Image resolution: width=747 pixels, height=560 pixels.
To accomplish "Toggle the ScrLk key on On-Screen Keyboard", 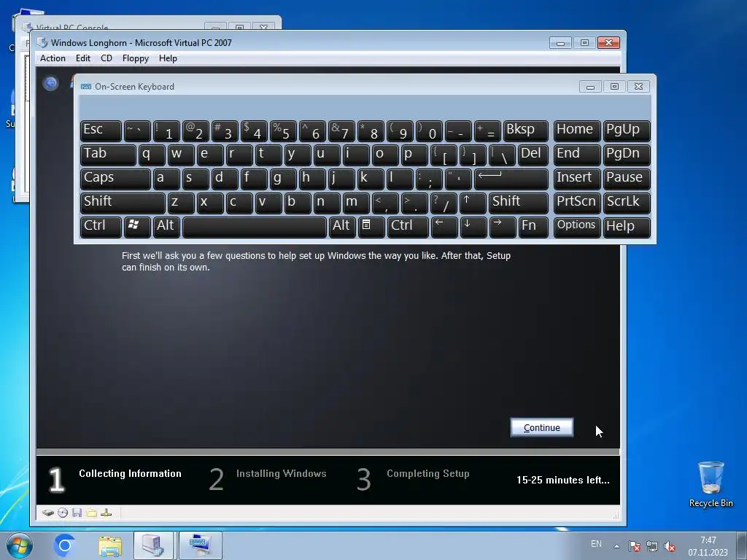I will pyautogui.click(x=627, y=203).
